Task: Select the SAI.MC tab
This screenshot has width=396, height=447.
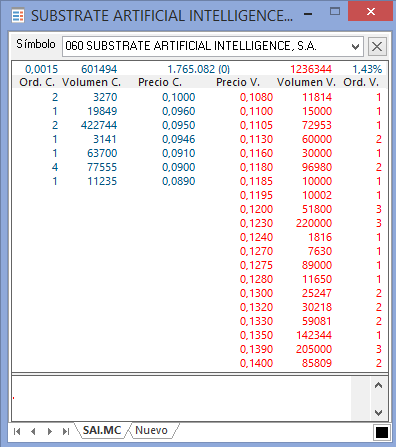Action: coord(102,430)
